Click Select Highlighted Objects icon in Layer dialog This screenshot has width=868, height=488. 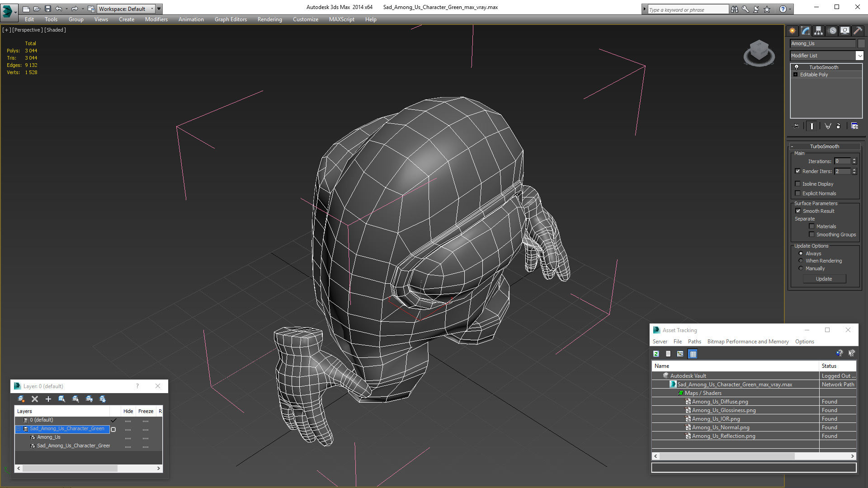62,399
